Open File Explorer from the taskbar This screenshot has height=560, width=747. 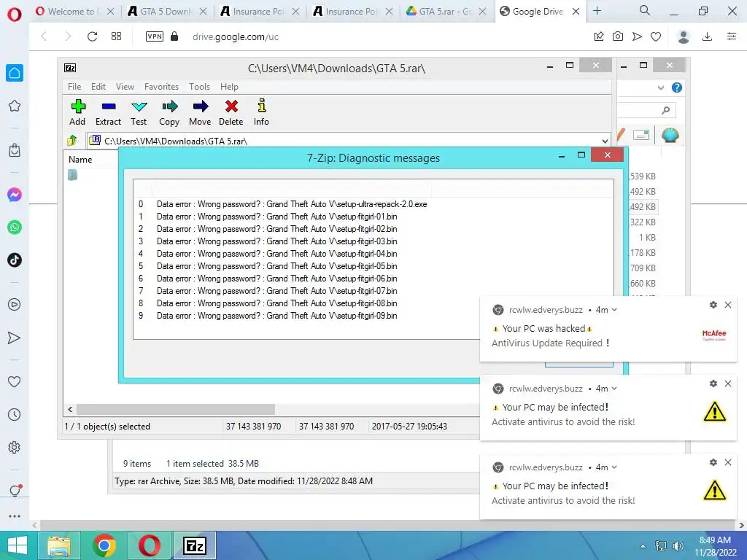[x=59, y=545]
